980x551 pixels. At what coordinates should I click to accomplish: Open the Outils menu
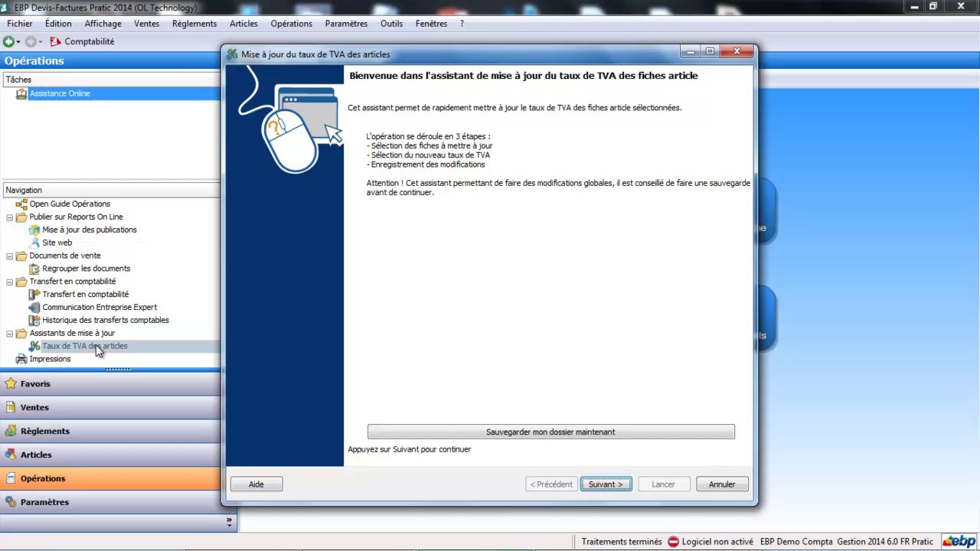pyautogui.click(x=391, y=24)
